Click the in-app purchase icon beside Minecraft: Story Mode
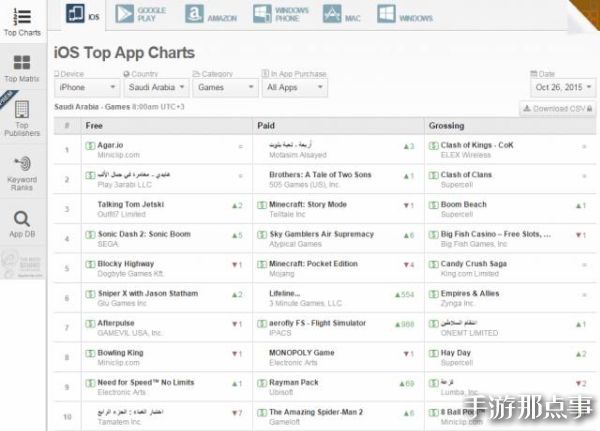This screenshot has width=600, height=431. pos(262,205)
